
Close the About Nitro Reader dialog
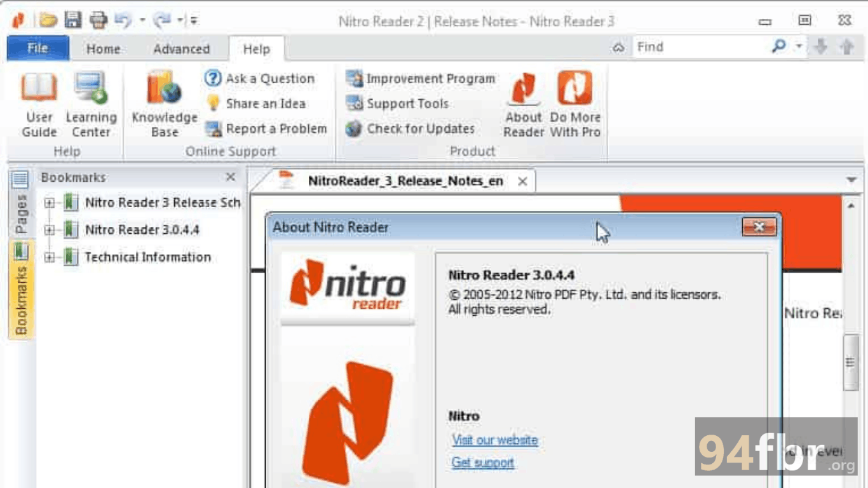coord(759,227)
